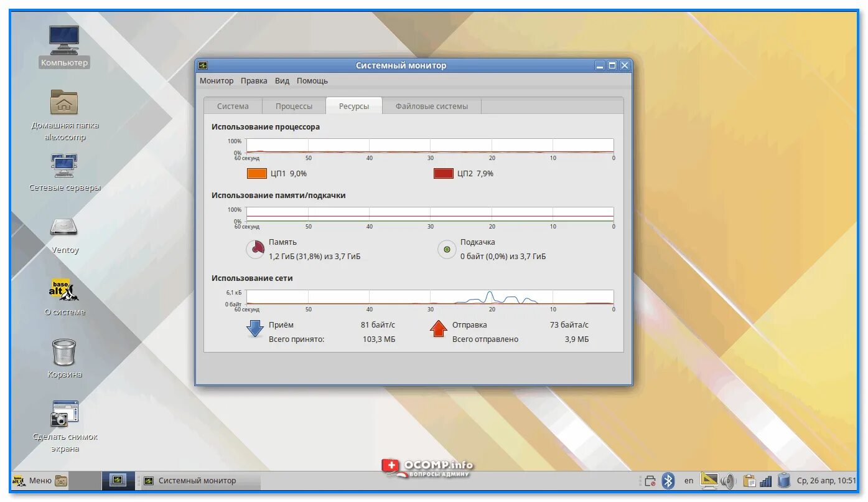
Task: Open the Домашняя папка alexocomp folder icon
Action: coord(64,103)
